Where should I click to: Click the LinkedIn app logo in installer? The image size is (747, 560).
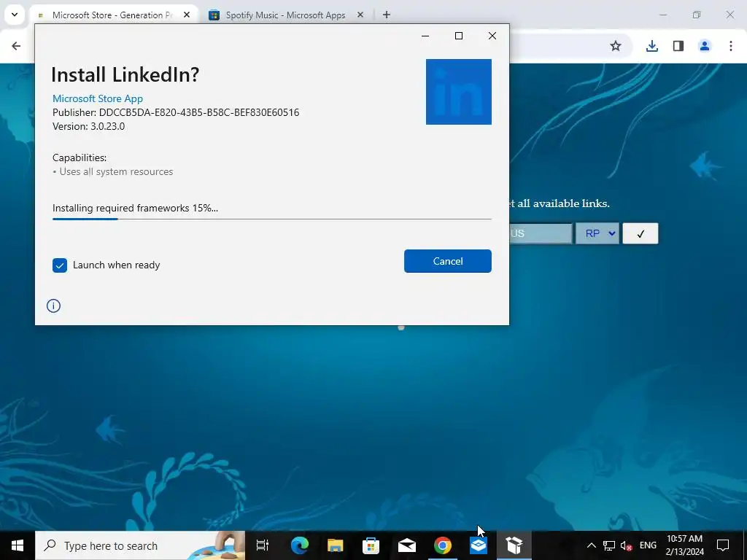pos(458,91)
